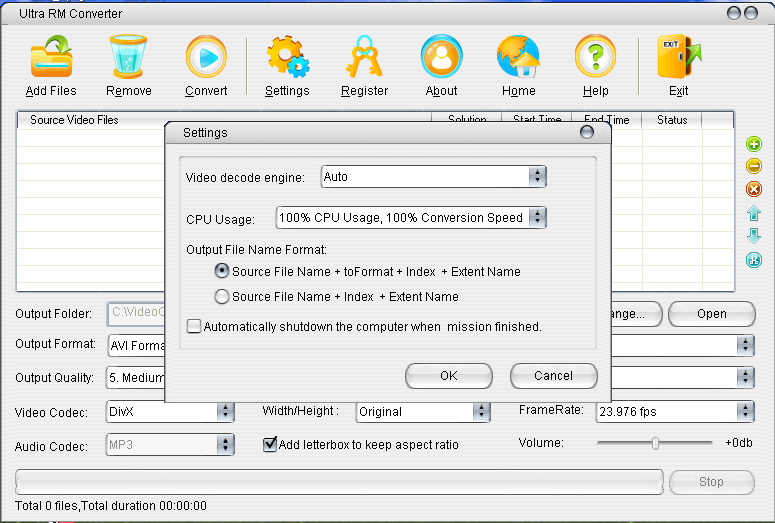775x523 pixels.
Task: Open Register with the keys icon
Action: [364, 58]
